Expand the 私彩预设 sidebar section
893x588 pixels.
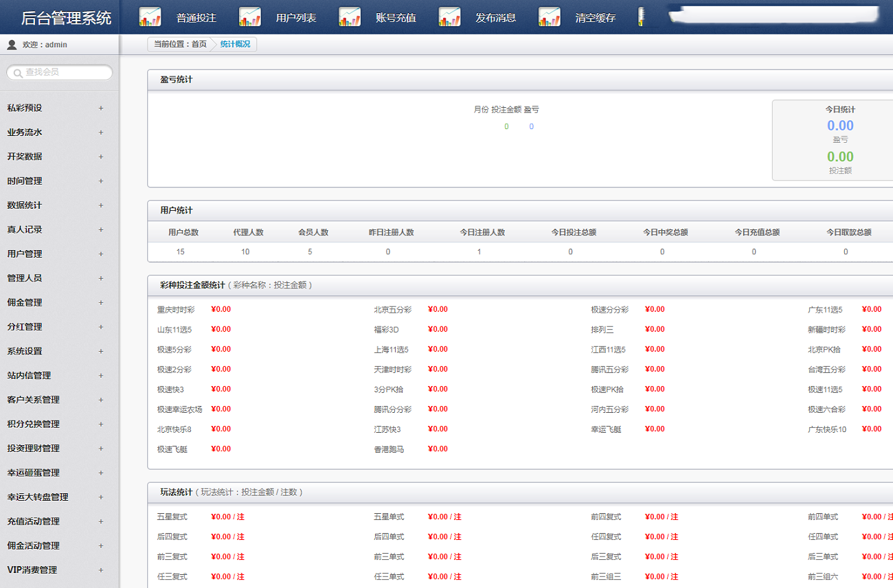(x=100, y=109)
